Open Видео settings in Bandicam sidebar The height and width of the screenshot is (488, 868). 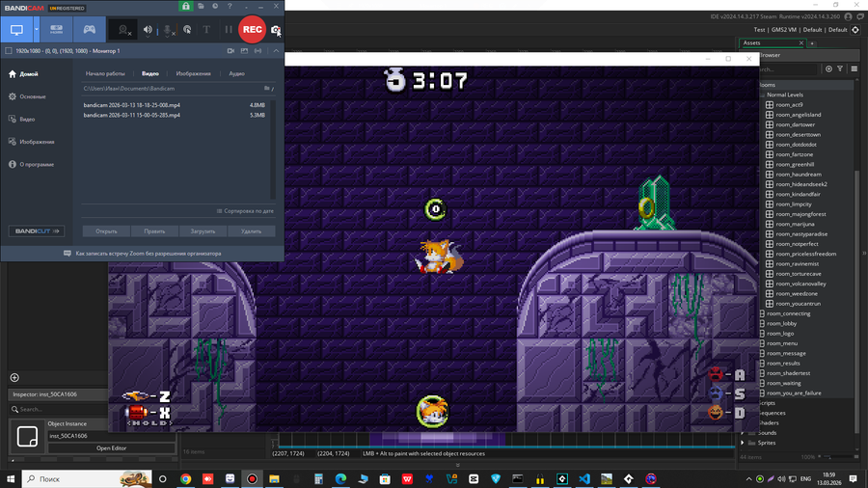(22, 120)
